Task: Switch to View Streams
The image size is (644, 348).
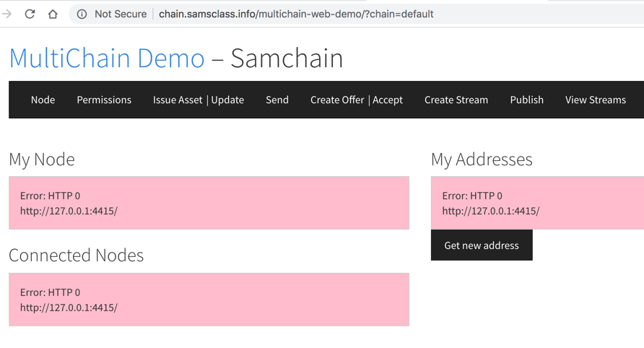Action: (596, 100)
